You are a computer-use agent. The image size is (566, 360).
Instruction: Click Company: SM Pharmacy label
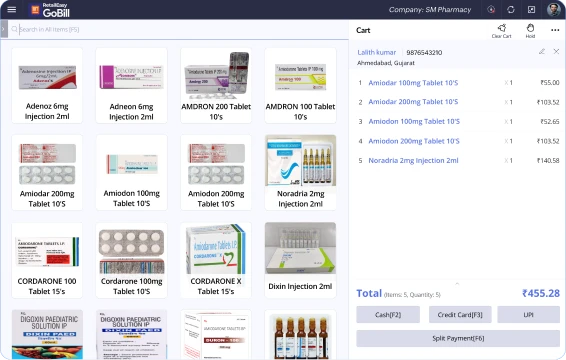tap(430, 10)
